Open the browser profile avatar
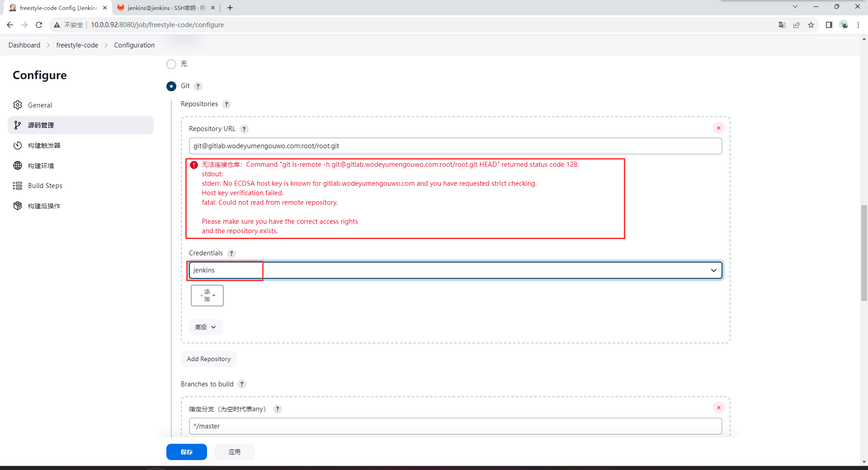The height and width of the screenshot is (470, 868). 844,25
